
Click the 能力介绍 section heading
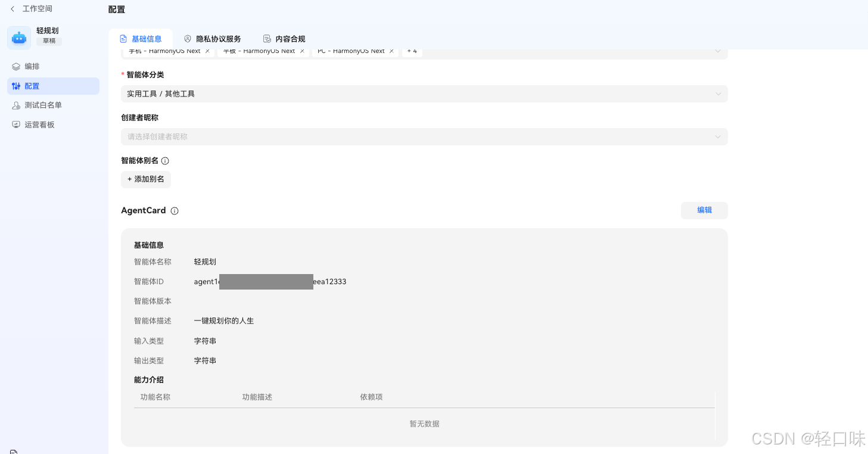(x=149, y=380)
